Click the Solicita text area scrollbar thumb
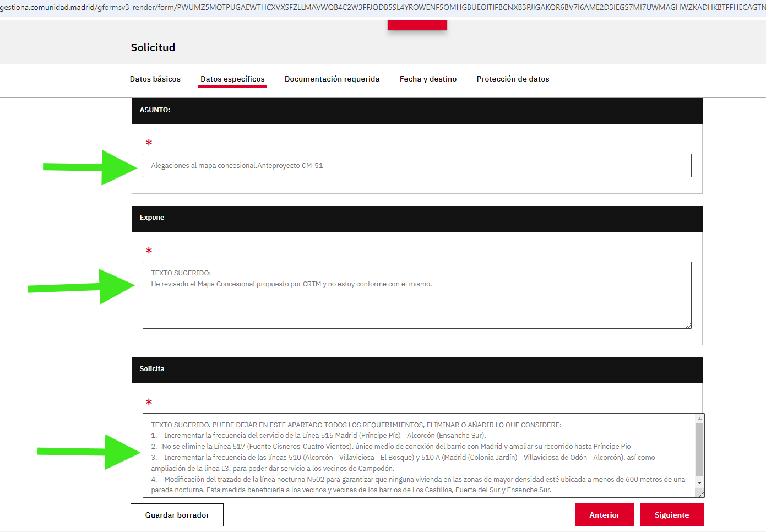The image size is (766, 532). tap(699, 449)
